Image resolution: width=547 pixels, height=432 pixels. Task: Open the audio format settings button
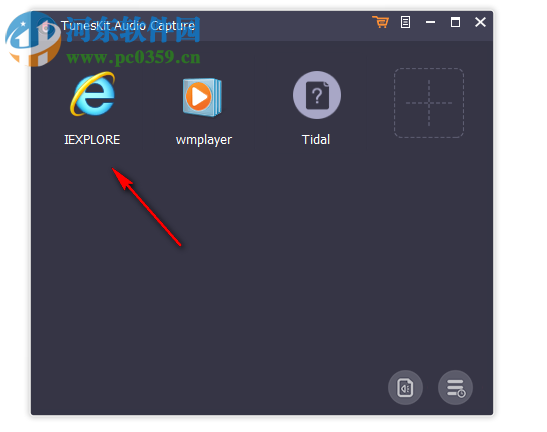[x=405, y=387]
